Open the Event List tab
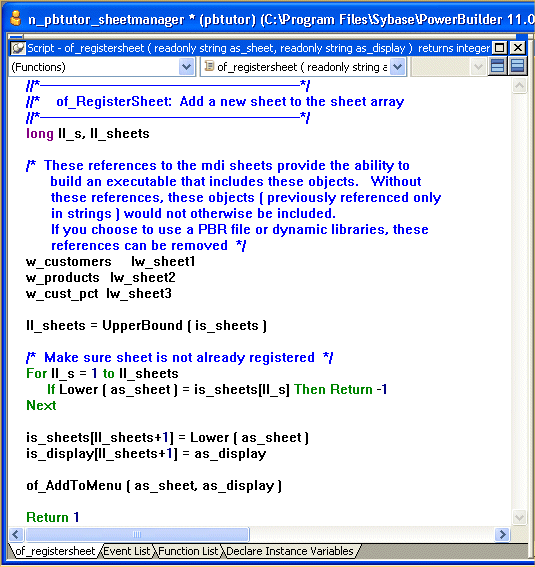The width and height of the screenshot is (535, 567). tap(127, 551)
